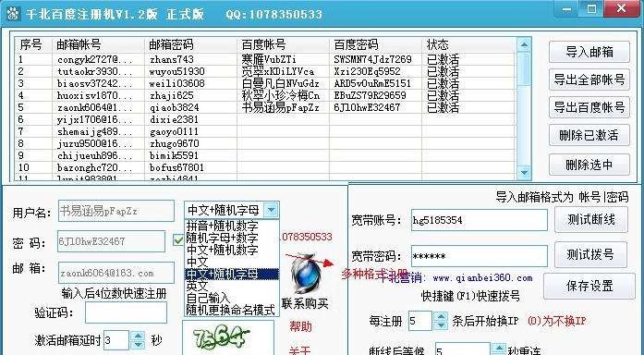The width and height of the screenshot is (644, 355).
Task: Click the 邮箱 input field
Action: coord(116,273)
